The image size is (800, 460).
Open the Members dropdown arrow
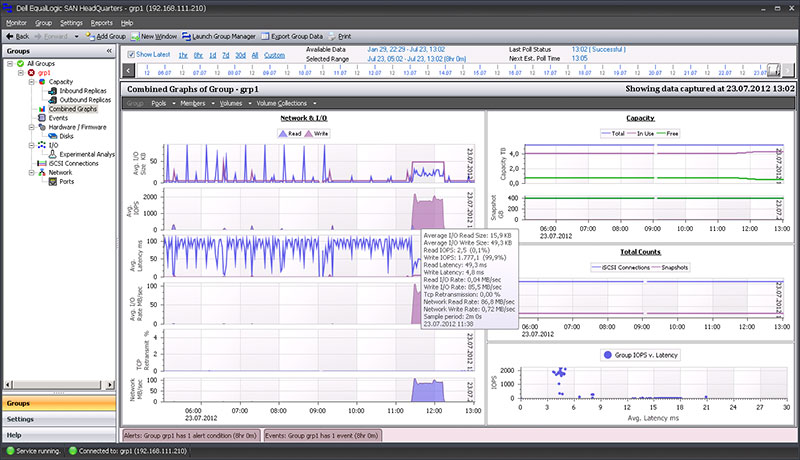213,104
